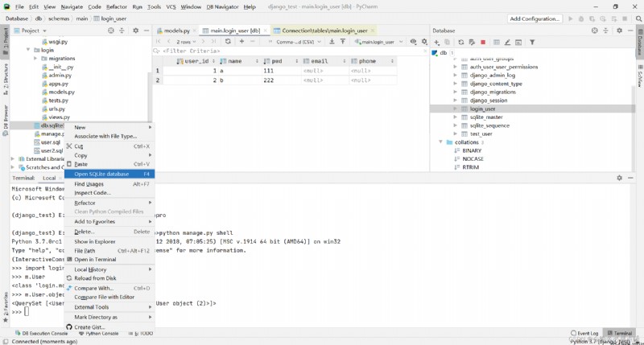Viewport: 644px width, 345px height.
Task: Expand the test_user table node
Action: [455, 133]
